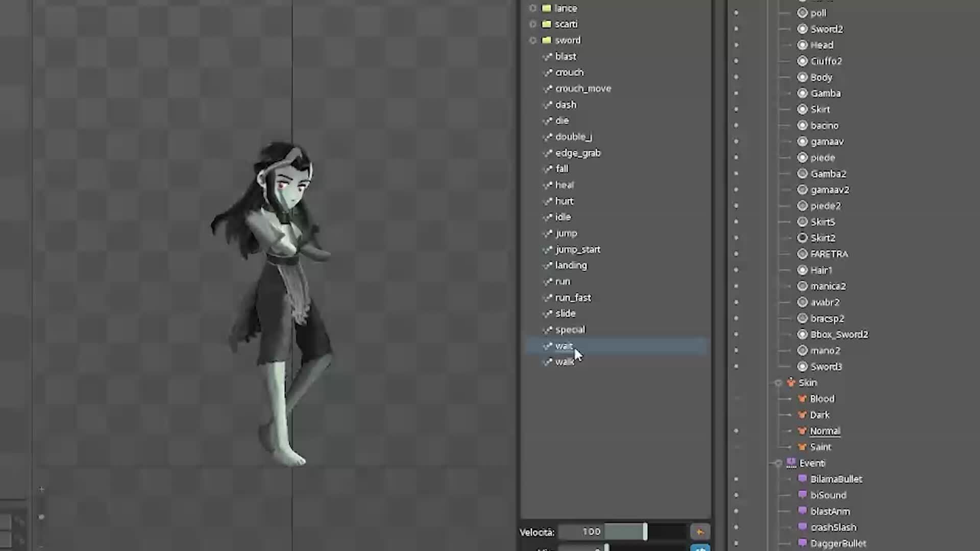Collapse the Skin section

tap(778, 382)
